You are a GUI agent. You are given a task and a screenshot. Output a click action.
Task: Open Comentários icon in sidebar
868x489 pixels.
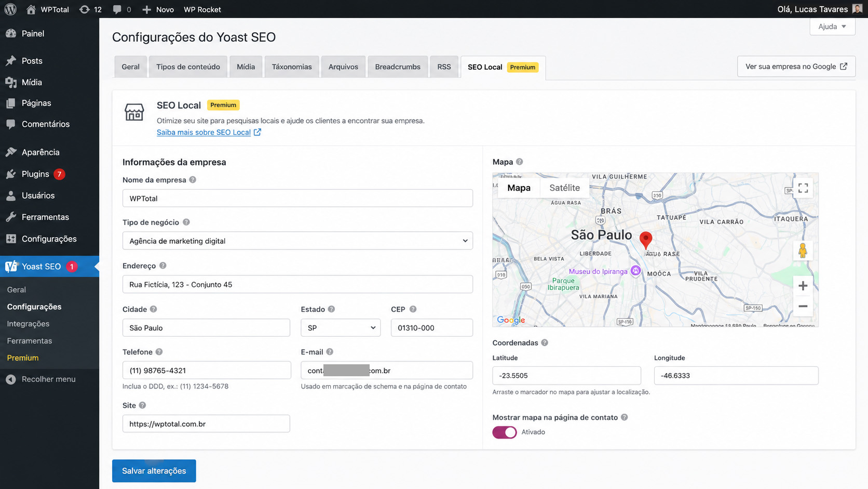[x=11, y=124]
